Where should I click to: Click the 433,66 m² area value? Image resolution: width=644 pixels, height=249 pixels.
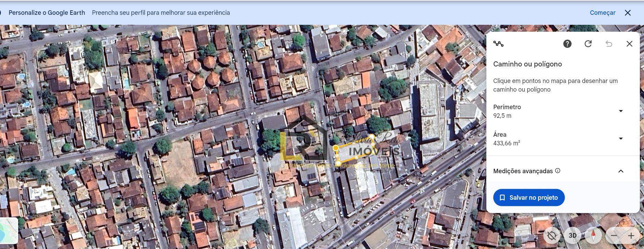(x=507, y=143)
